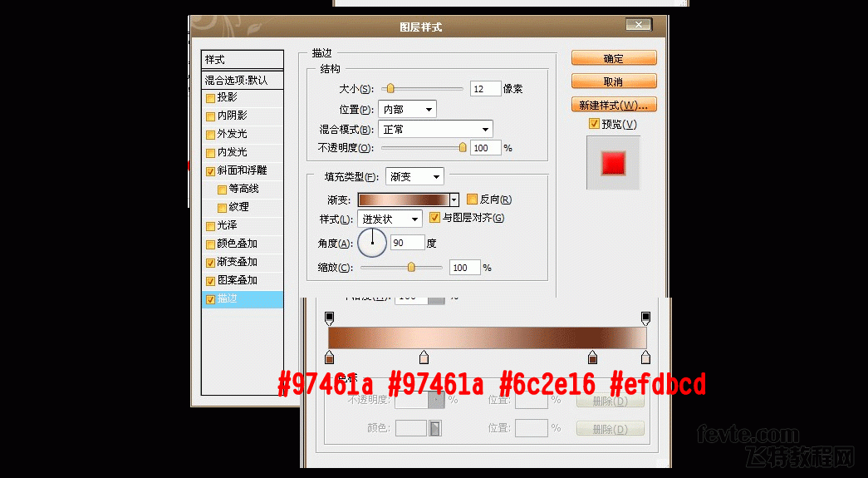Screen dimensions: 868x478
Task: Click the gradient bar in editor
Action: [x=488, y=338]
